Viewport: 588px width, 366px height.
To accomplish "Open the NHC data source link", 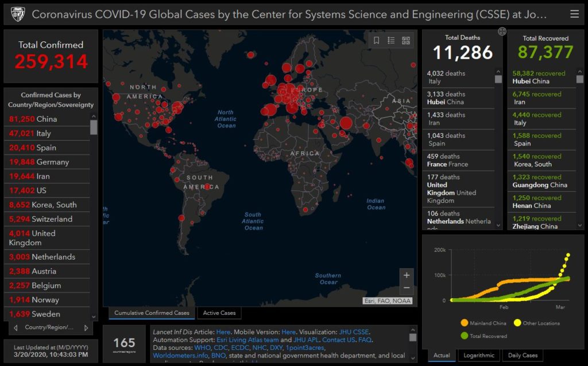I will point(259,348).
